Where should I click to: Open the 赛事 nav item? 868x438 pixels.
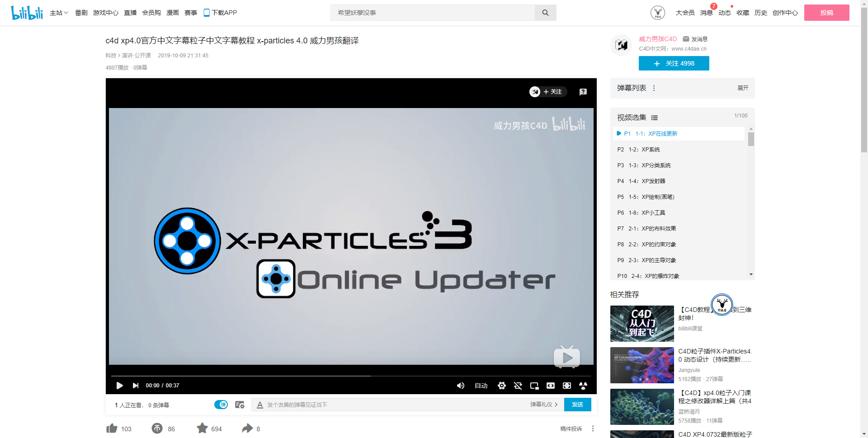coord(191,13)
